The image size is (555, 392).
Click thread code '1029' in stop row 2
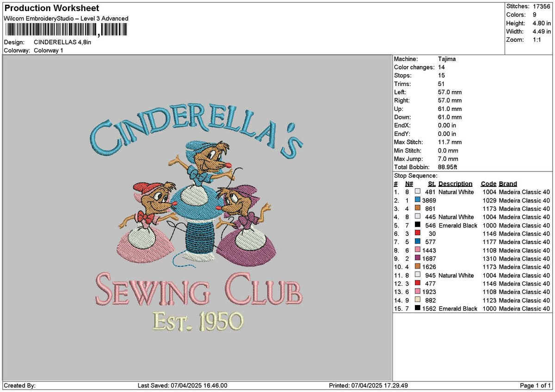click(x=489, y=201)
